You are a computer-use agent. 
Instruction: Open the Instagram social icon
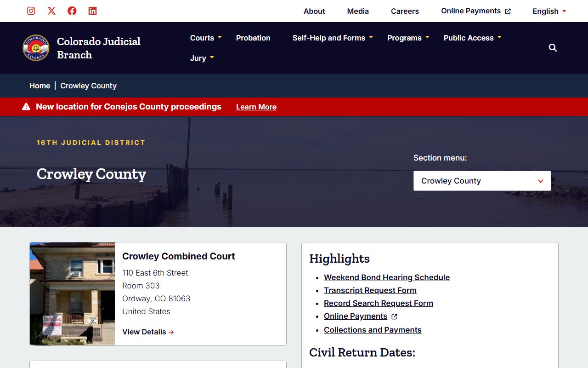pyautogui.click(x=31, y=11)
